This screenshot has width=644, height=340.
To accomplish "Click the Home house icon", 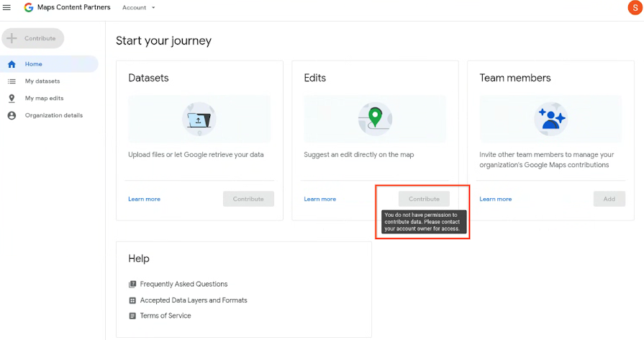I will tap(12, 64).
